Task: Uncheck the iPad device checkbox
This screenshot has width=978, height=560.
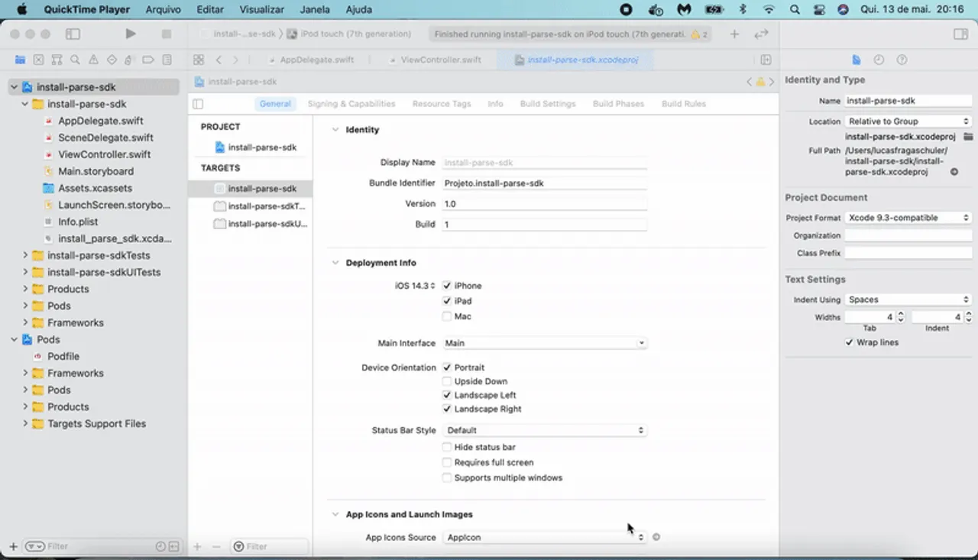Action: pyautogui.click(x=447, y=301)
